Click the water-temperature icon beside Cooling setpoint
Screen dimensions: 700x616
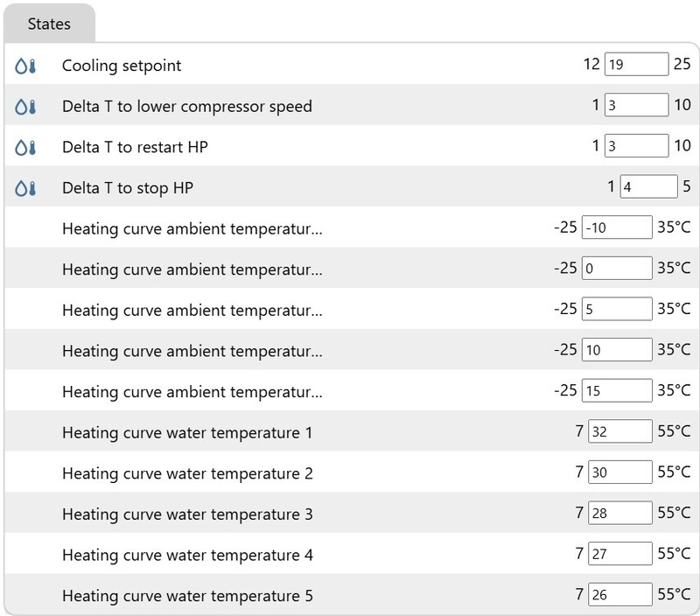coord(25,66)
